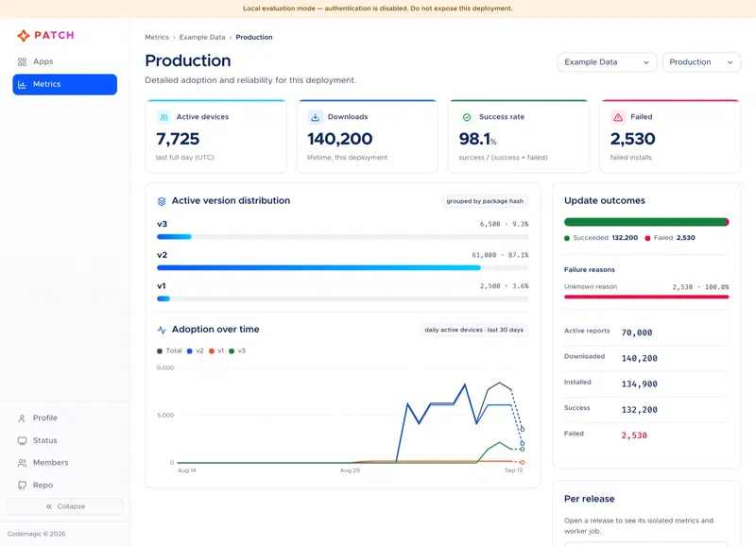Click the Downloads card showing 140,200
756x546 pixels.
(x=368, y=136)
